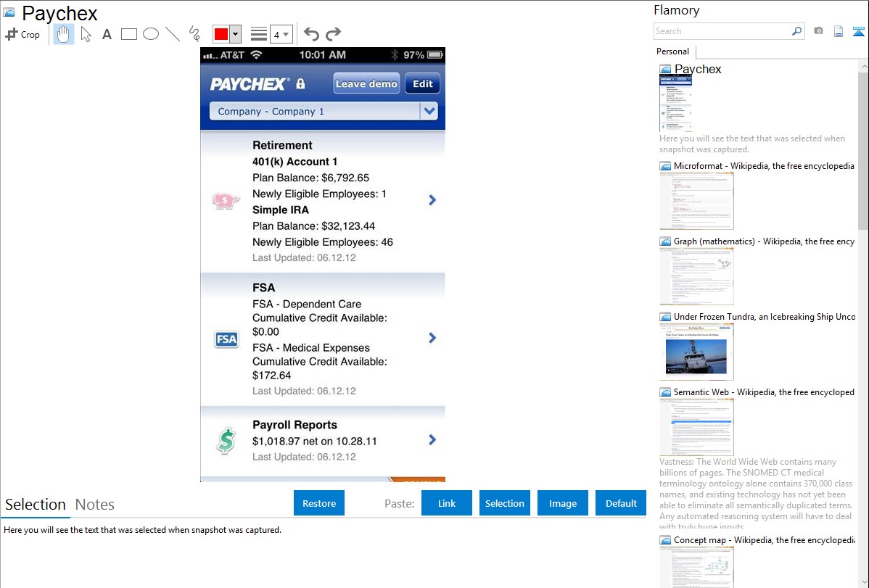
Task: Undo the last edit
Action: 311,34
